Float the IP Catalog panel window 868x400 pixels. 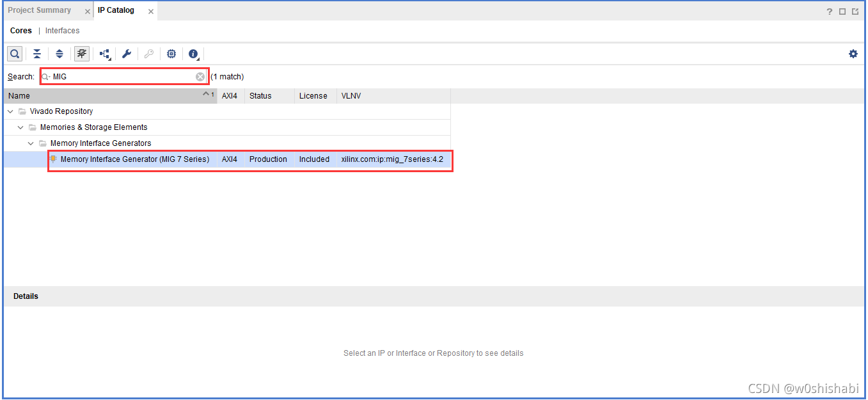pos(855,12)
